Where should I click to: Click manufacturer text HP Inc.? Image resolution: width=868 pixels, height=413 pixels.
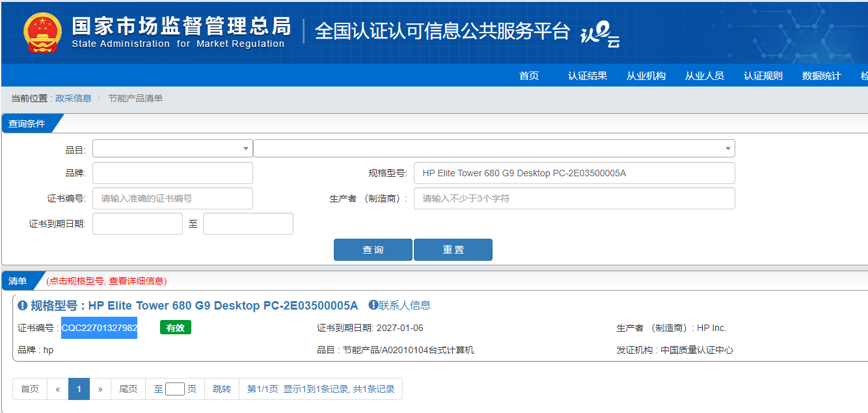point(711,328)
